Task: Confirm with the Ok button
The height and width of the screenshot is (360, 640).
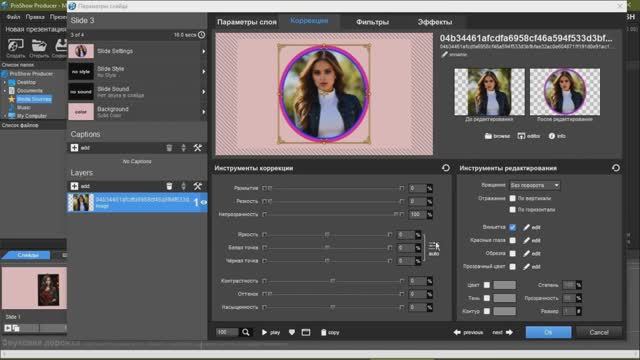Action: click(x=548, y=332)
